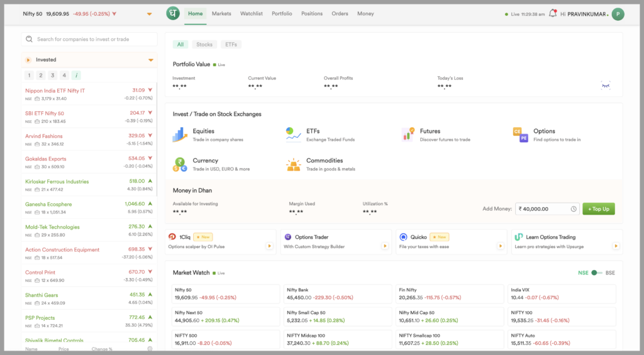Image resolution: width=644 pixels, height=355 pixels.
Task: Open Commodities icon
Action: point(293,164)
